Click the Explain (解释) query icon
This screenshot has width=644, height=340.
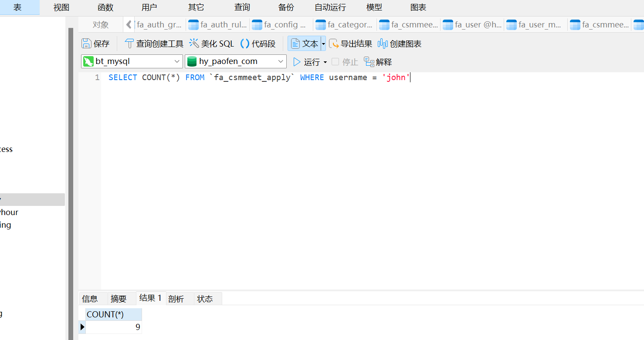[x=369, y=62]
